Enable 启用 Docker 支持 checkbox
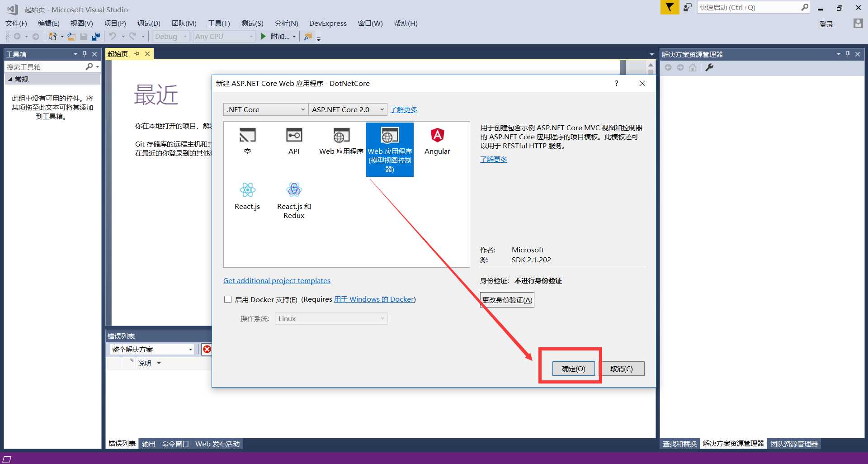The width and height of the screenshot is (868, 464). coord(228,299)
